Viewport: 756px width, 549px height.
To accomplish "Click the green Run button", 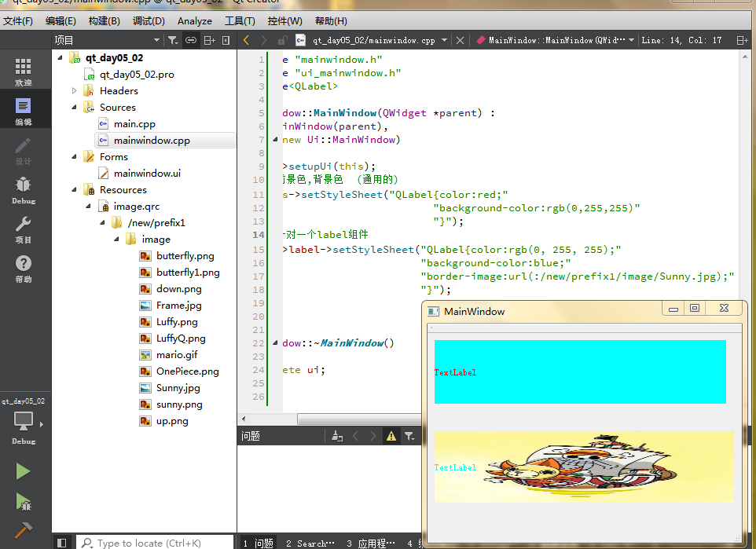I will (x=23, y=471).
